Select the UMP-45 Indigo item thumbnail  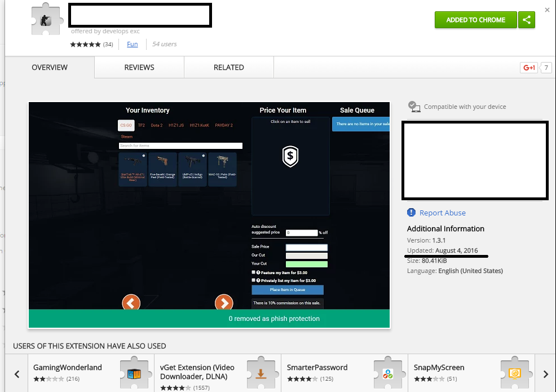tap(192, 169)
